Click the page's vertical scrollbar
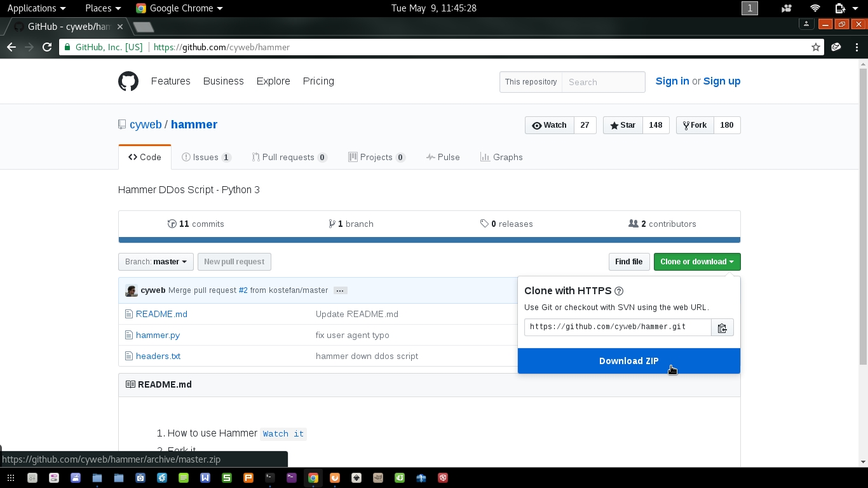868x488 pixels. 863,215
